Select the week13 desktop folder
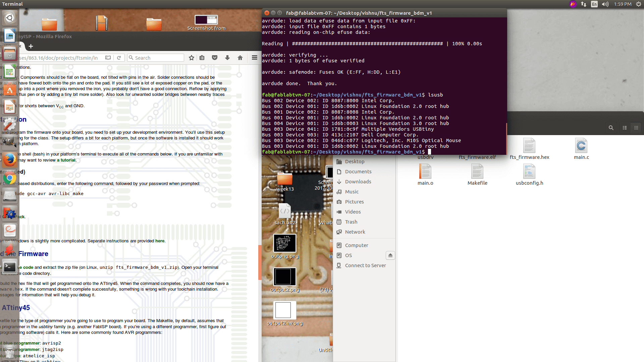644x362 pixels. point(285,181)
